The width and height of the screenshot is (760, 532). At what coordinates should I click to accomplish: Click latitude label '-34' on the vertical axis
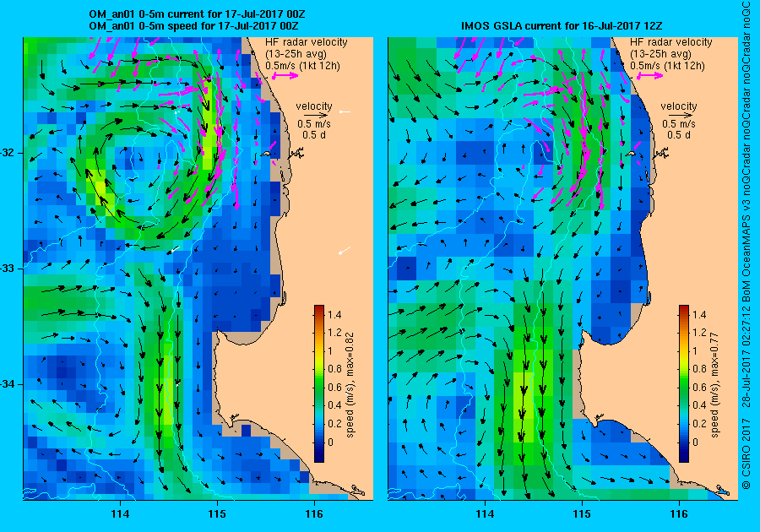click(8, 384)
